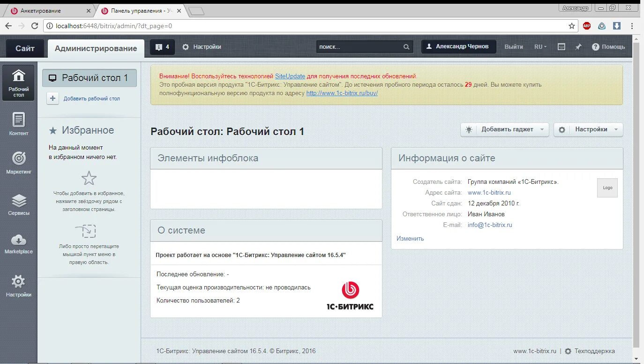The height and width of the screenshot is (364, 644).
Task: Open the Добавить гаджет dropdown arrow
Action: point(542,129)
